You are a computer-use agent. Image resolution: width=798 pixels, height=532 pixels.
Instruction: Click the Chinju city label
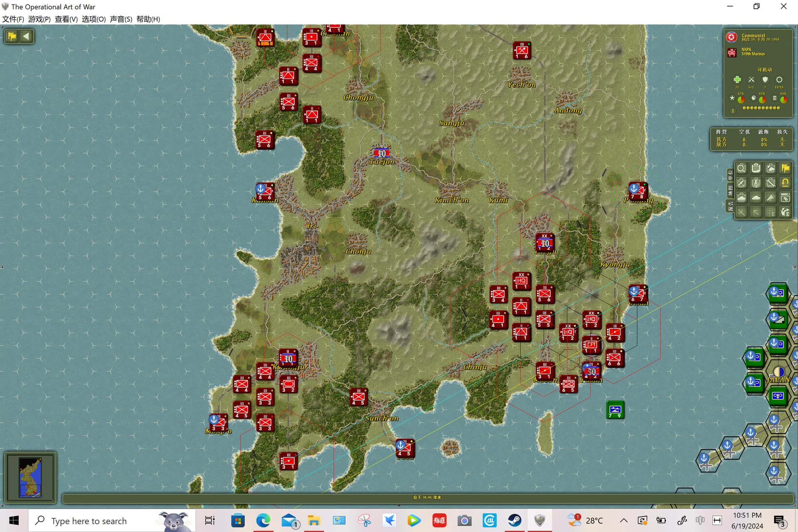pos(475,367)
